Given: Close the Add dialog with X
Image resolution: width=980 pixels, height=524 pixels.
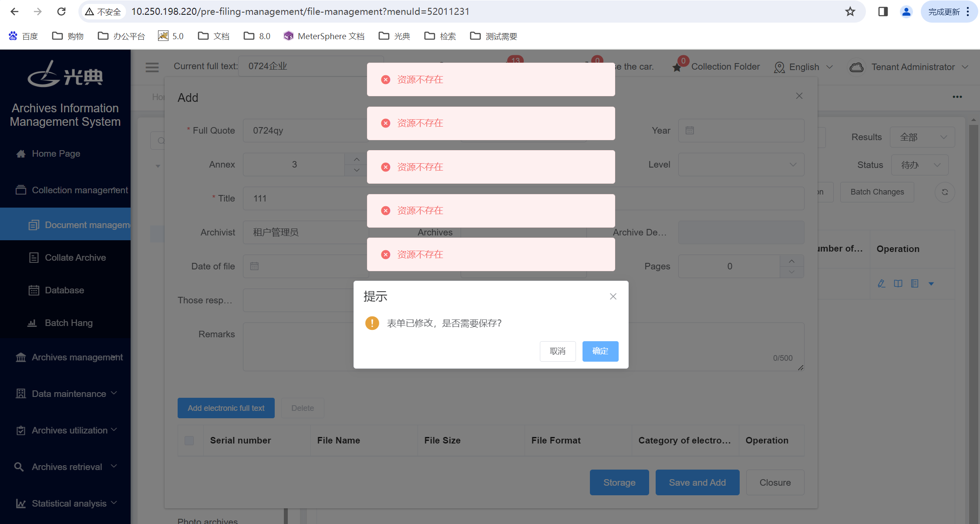Looking at the screenshot, I should pos(799,96).
